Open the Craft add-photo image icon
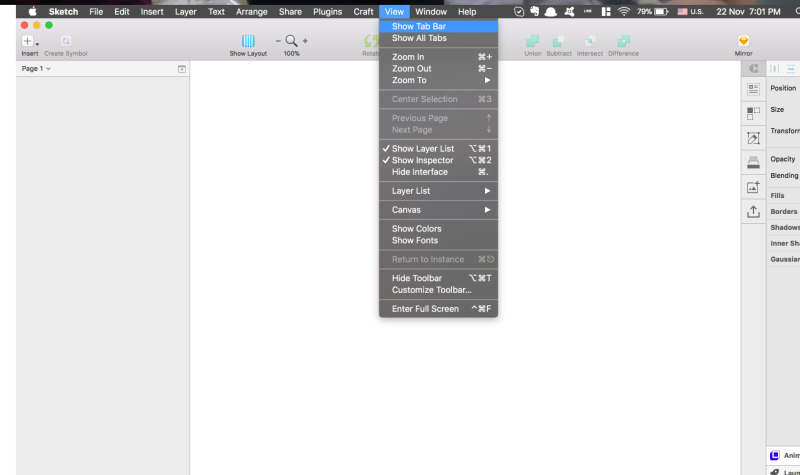 [754, 187]
